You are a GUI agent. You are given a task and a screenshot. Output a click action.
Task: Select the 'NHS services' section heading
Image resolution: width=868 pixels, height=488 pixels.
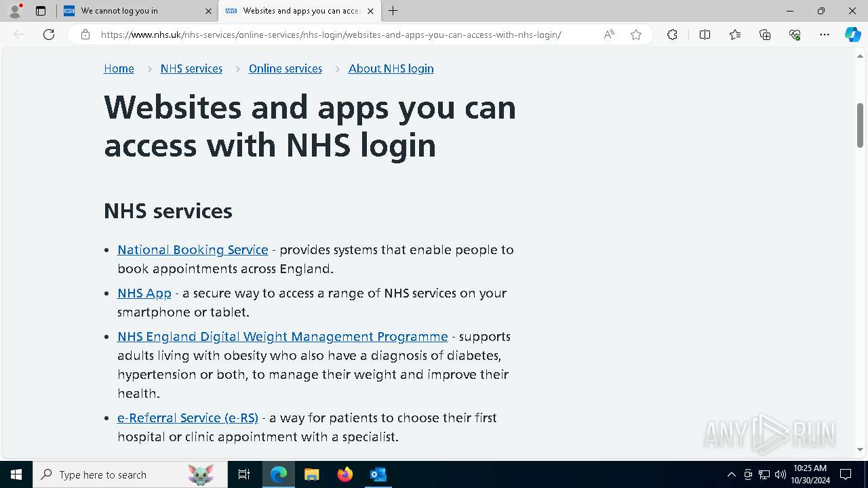coord(168,211)
